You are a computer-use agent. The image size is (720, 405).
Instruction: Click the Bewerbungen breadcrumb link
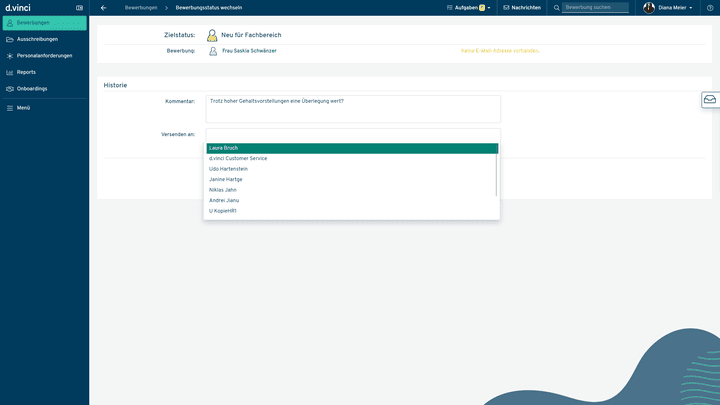(141, 7)
